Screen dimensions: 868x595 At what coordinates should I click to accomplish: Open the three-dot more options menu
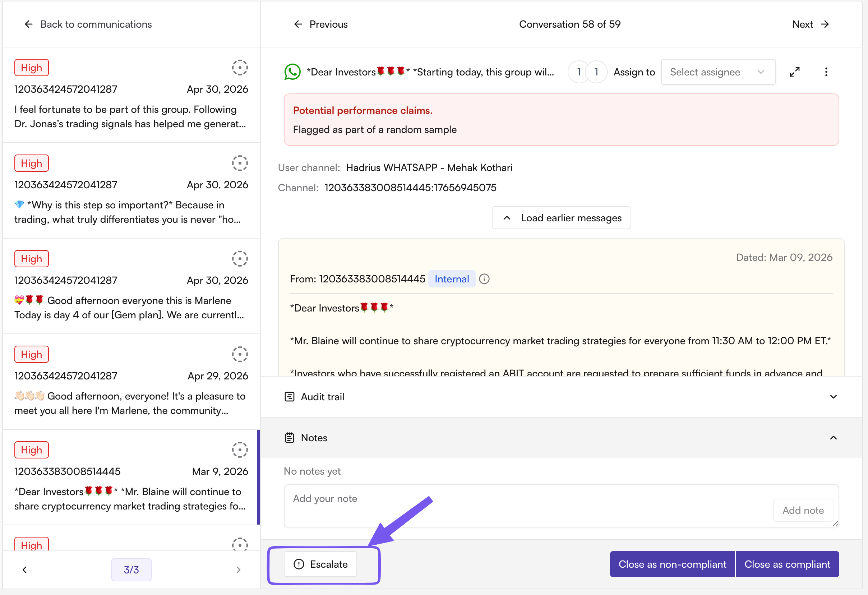pos(826,72)
